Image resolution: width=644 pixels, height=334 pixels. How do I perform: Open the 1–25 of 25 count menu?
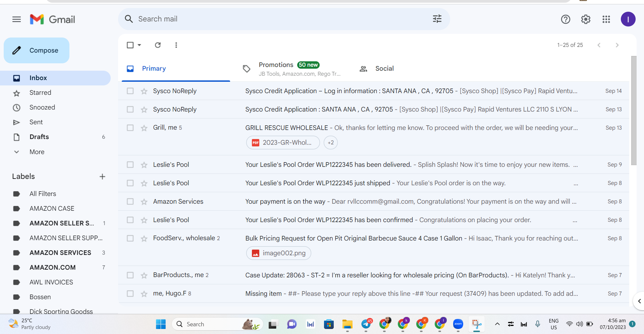(570, 45)
